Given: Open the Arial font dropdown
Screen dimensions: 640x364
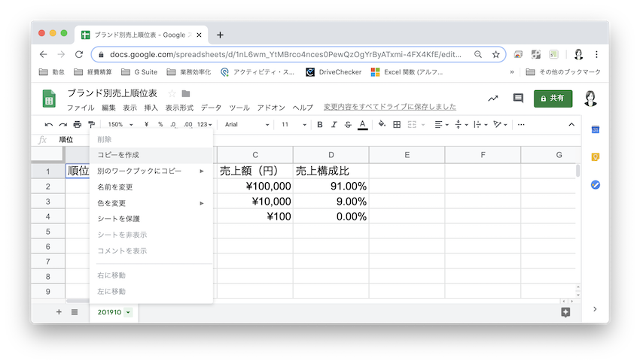Looking at the screenshot, I should tap(245, 124).
